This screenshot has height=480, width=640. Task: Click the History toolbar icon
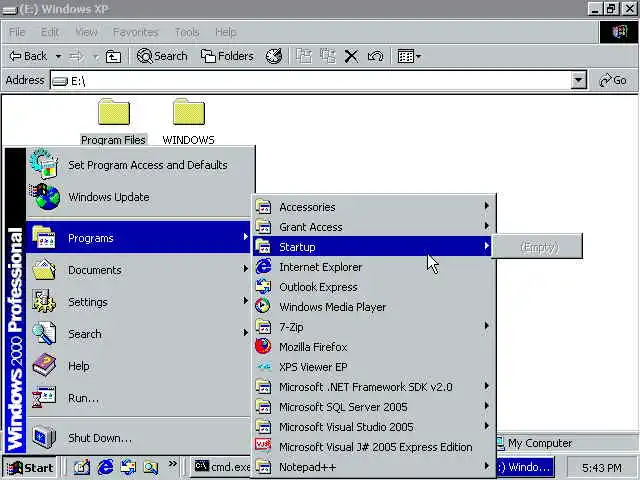(273, 56)
